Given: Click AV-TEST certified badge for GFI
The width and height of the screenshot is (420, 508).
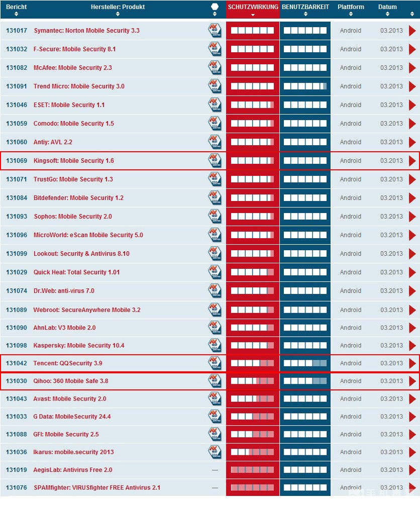Looking at the screenshot, I should point(215,435).
